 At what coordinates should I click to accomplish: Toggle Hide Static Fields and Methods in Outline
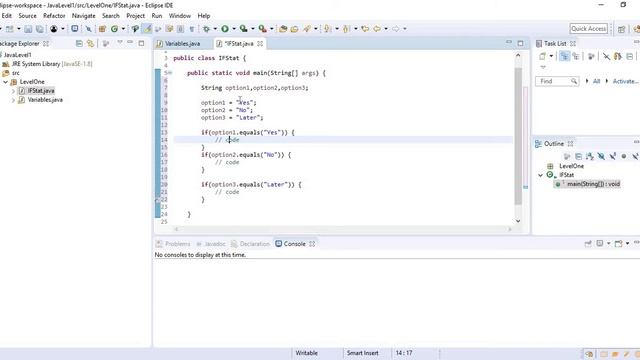pyautogui.click(x=613, y=156)
